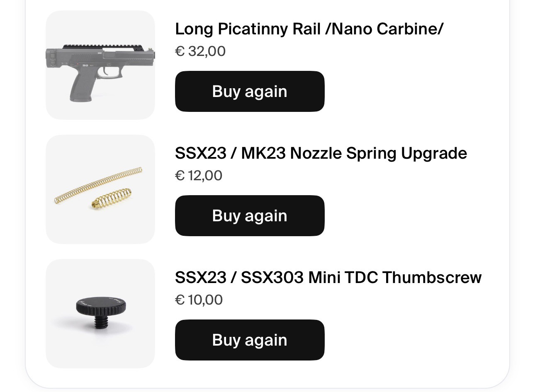Viewport: 535px width, 392px height.
Task: Open the gold springs product thumbnail
Action: tap(100, 189)
